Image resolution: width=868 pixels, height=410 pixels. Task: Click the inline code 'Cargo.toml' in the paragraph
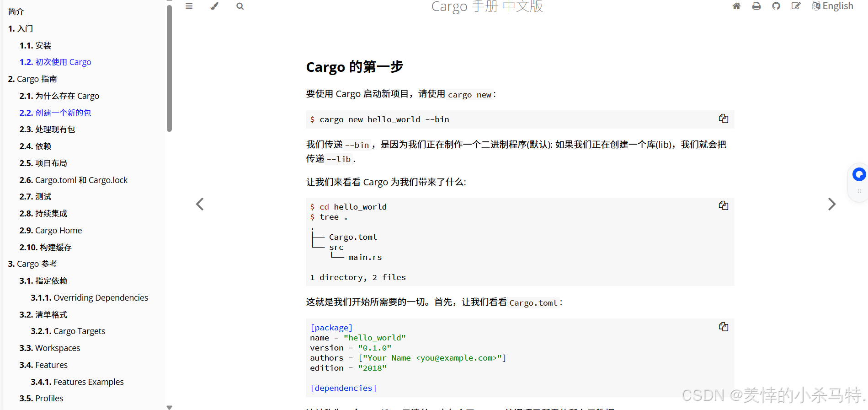[x=533, y=303]
